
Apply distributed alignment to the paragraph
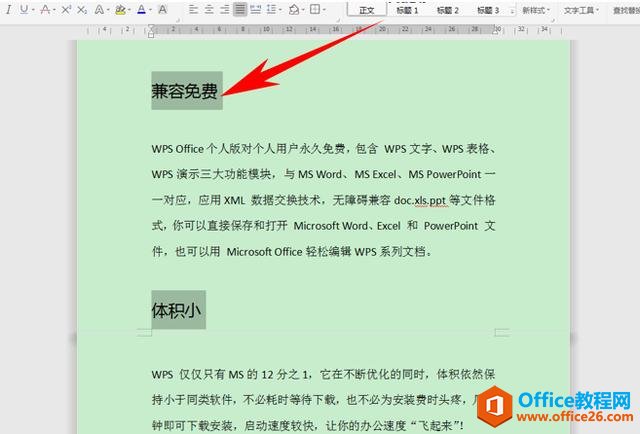point(256,9)
